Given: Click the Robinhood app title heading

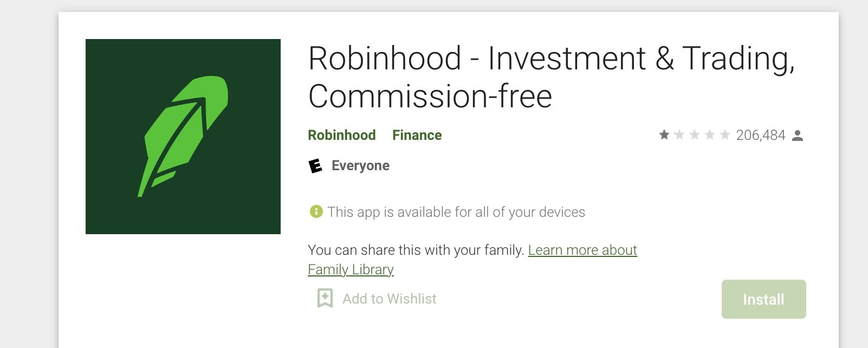Looking at the screenshot, I should point(552,77).
